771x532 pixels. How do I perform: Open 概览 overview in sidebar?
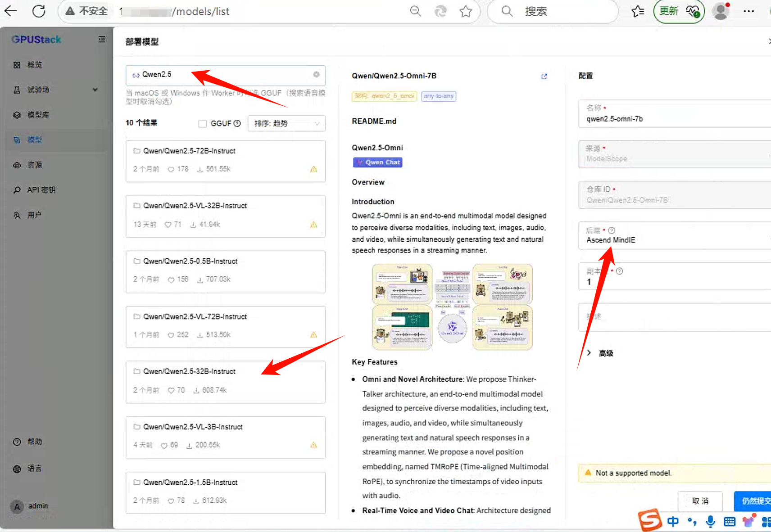(x=56, y=65)
